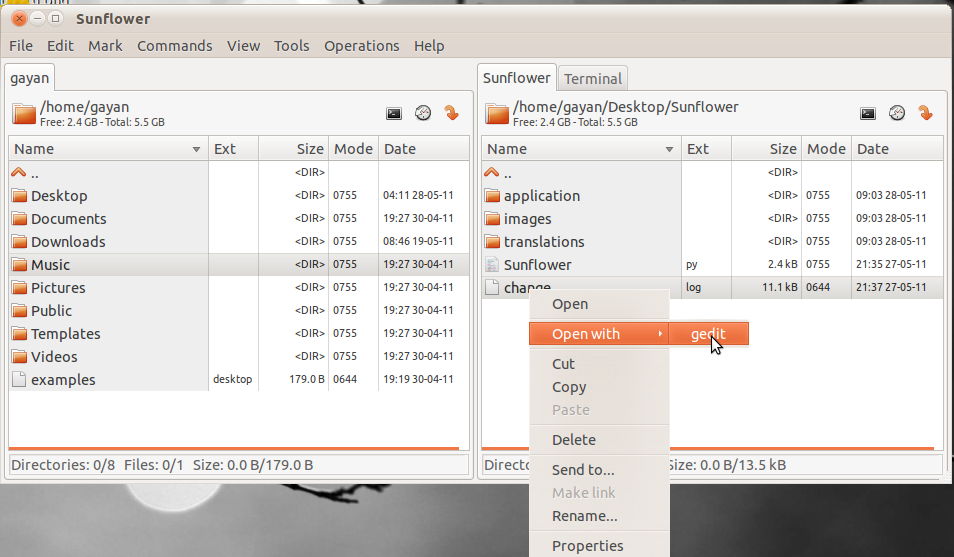The image size is (954, 557).
Task: Expand the Open with submenu arrow
Action: 660,334
